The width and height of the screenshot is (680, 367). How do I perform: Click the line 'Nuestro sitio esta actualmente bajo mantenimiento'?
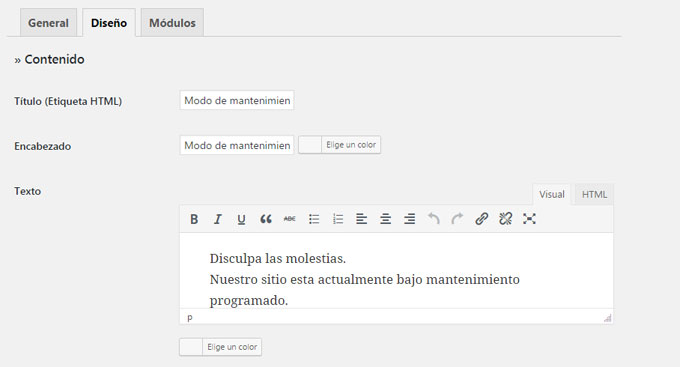364,279
